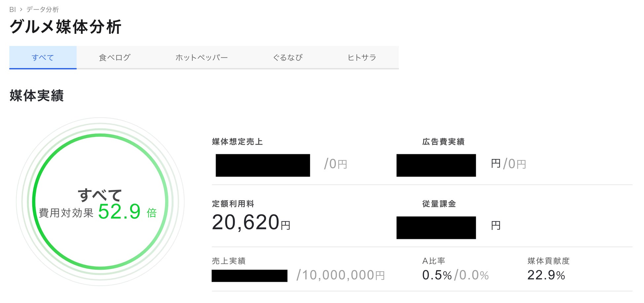
Task: Click the 定額利用料 label
Action: (x=233, y=204)
